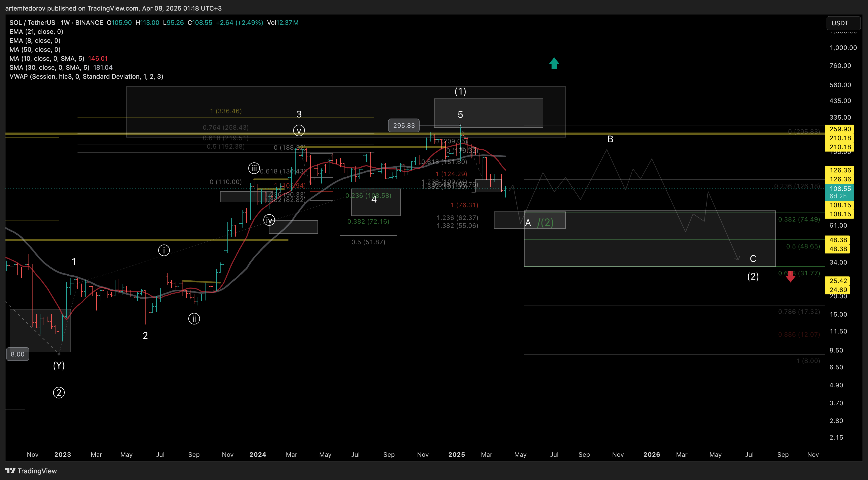The width and height of the screenshot is (868, 480).
Task: Click the green up arrow marker
Action: pyautogui.click(x=554, y=63)
